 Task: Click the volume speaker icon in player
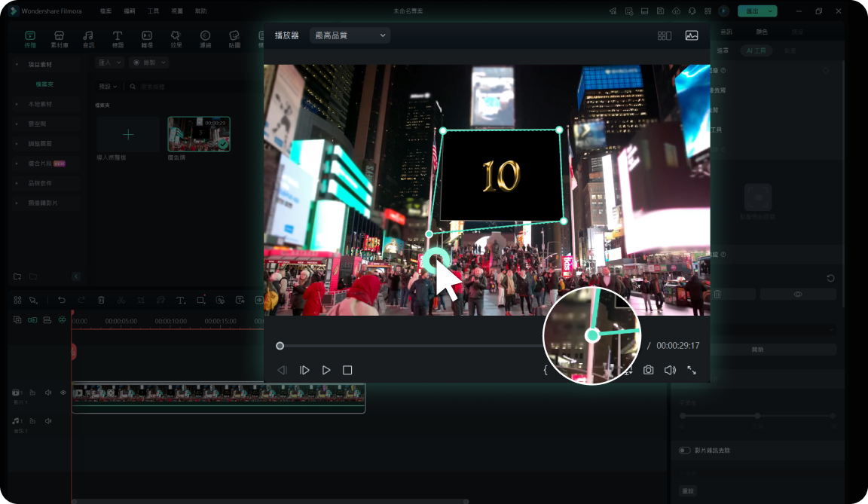click(x=669, y=370)
